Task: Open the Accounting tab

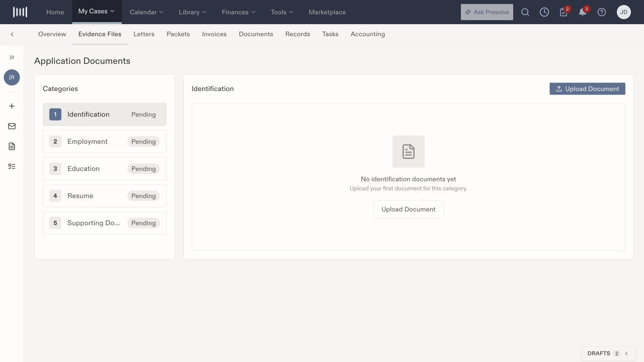Action: coord(368,34)
